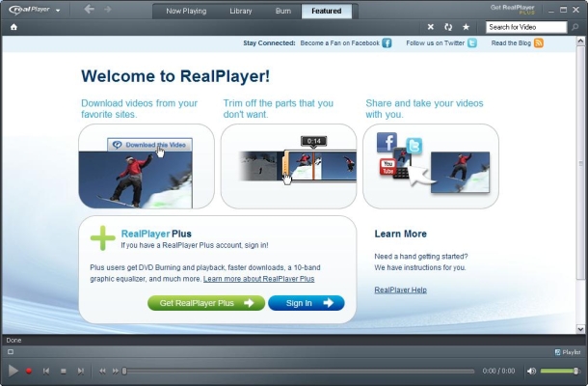The width and height of the screenshot is (588, 386).
Task: Click the Twitter bird icon in header
Action: (472, 42)
